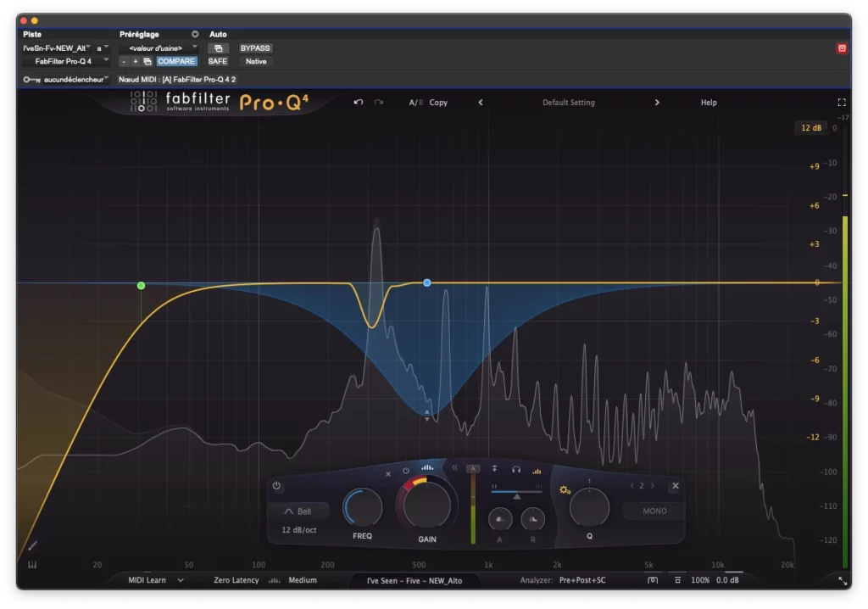Open Analyzer Pre+Post+SC settings
This screenshot has width=868, height=609.
click(582, 580)
